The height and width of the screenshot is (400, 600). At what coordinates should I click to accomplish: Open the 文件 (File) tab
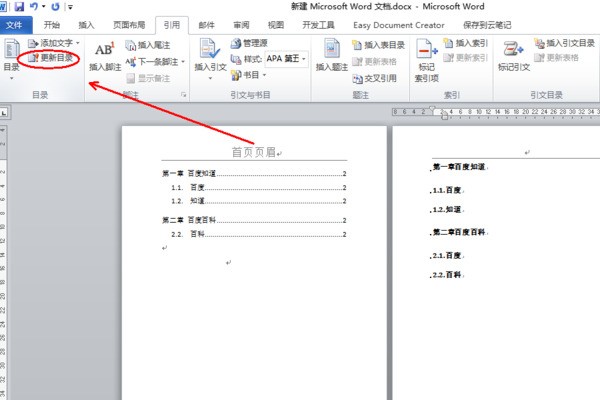pyautogui.click(x=15, y=25)
